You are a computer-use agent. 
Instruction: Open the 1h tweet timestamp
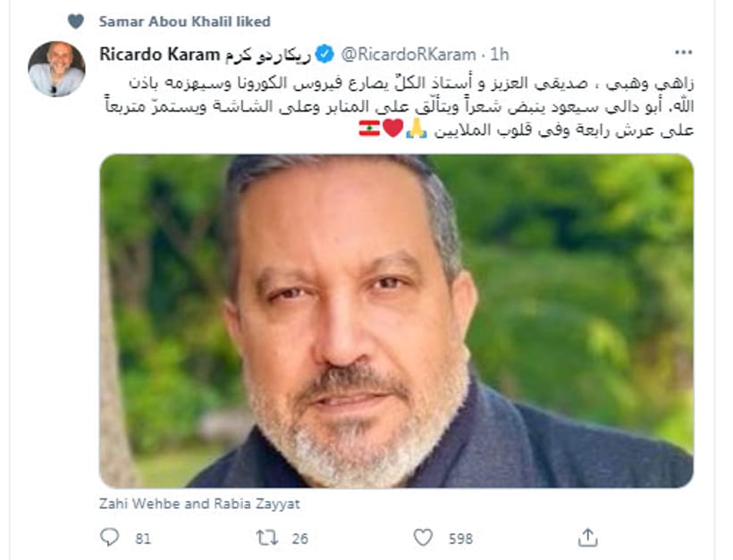click(x=500, y=54)
